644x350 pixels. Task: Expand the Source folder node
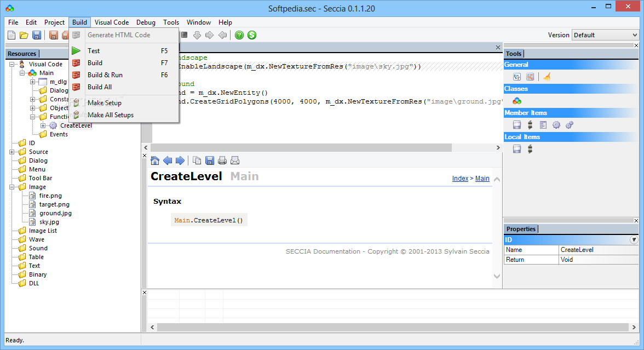(x=12, y=152)
